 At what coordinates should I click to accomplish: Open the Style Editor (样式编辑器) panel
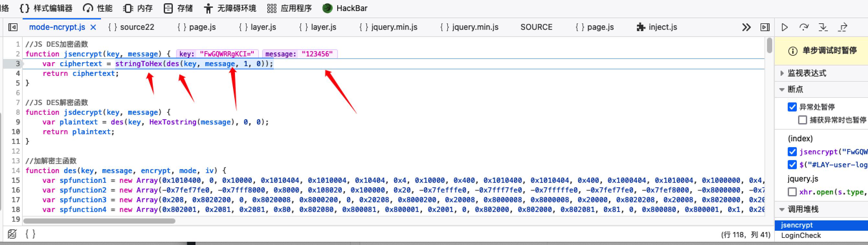coord(46,8)
